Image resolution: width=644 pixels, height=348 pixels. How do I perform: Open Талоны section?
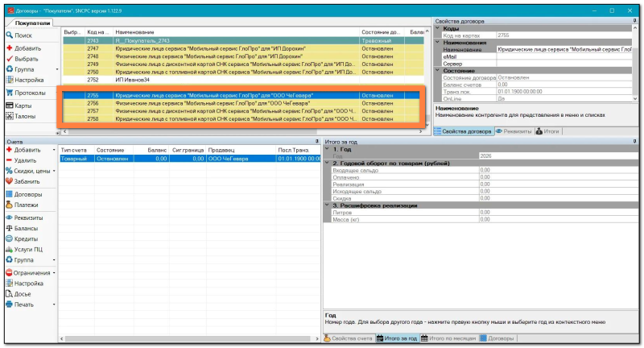21,116
